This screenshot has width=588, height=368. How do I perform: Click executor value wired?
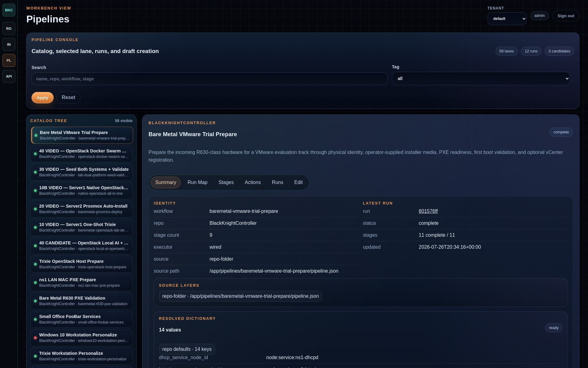pos(215,247)
